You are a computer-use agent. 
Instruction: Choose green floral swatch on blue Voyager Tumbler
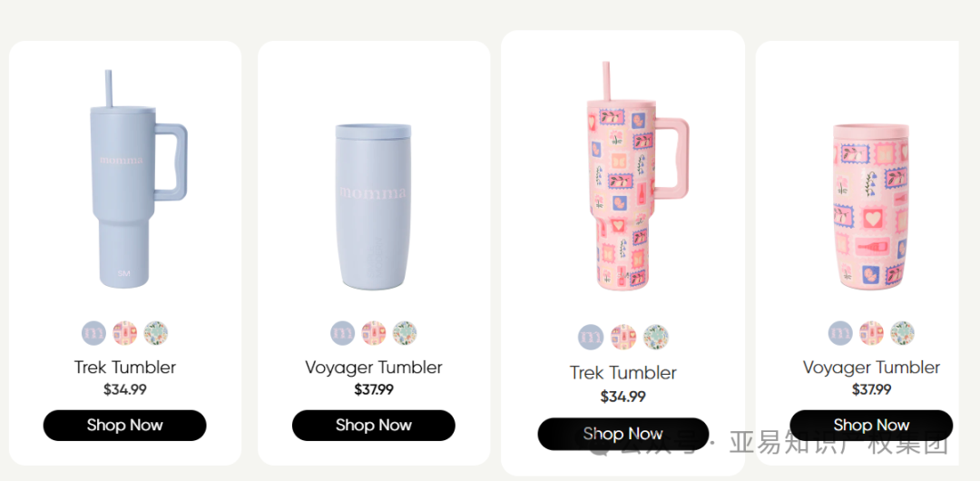[x=405, y=333]
